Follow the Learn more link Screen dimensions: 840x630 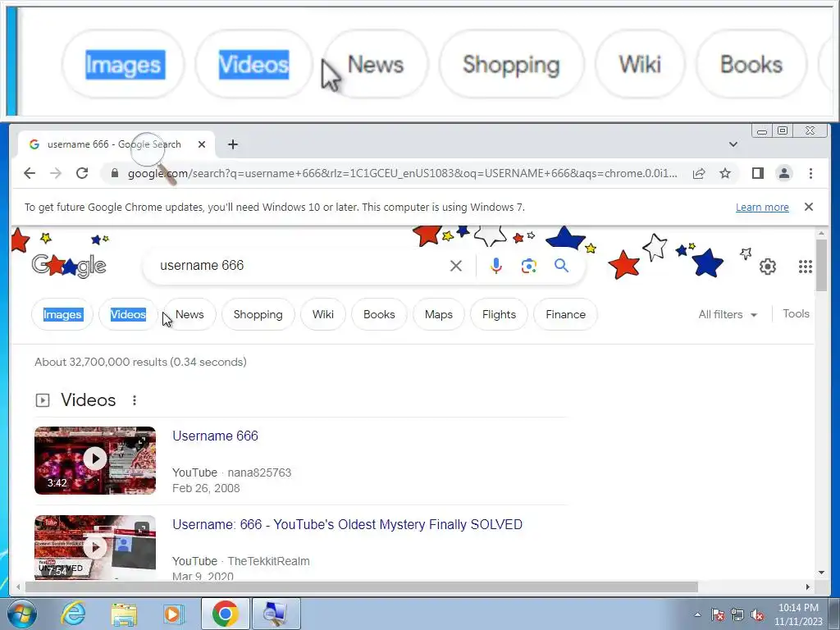click(x=762, y=208)
